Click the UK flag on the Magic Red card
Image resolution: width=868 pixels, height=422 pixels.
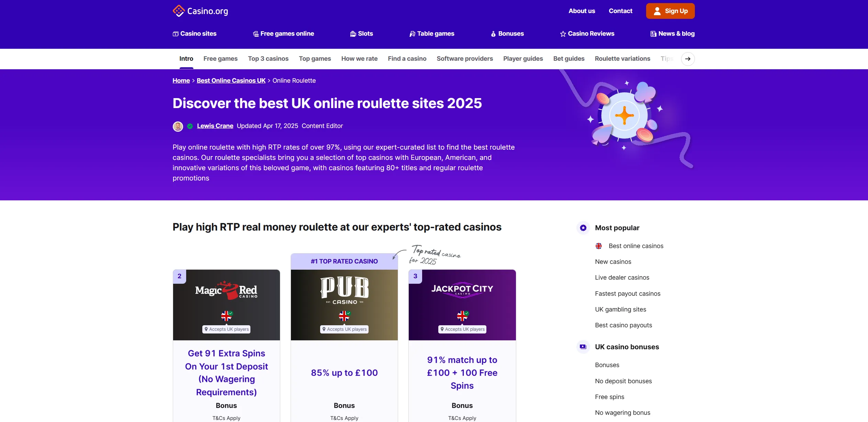click(x=226, y=316)
